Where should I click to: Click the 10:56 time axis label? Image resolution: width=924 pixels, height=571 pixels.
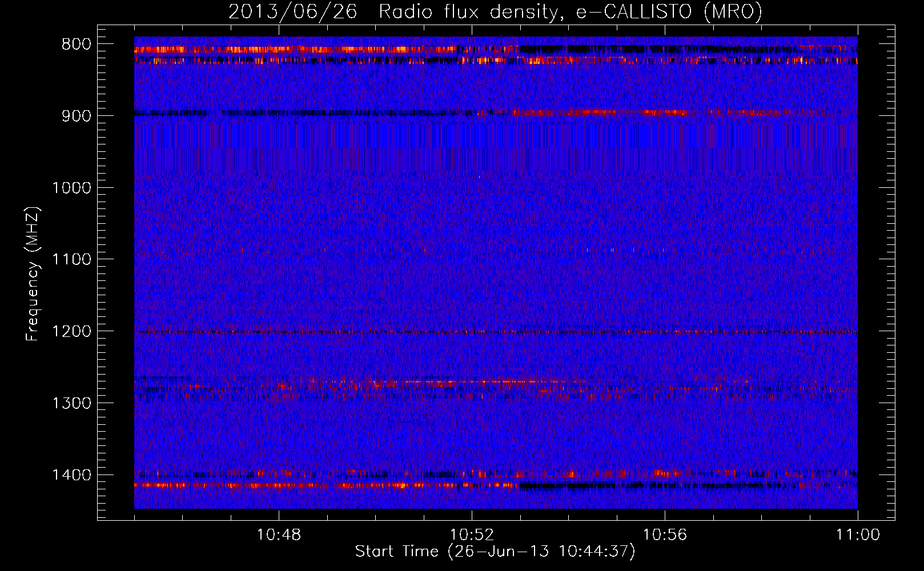point(665,535)
